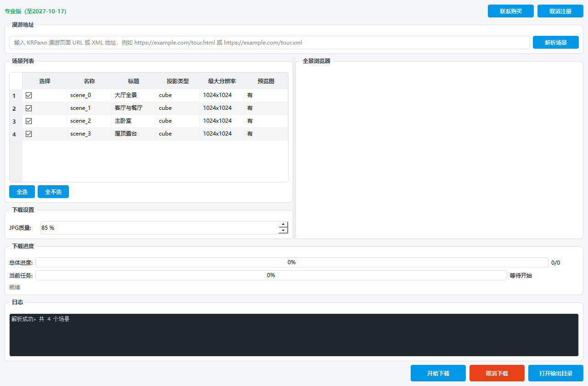Open the output folder via 打开输出目录
This screenshot has height=386, width=588.
pos(556,373)
